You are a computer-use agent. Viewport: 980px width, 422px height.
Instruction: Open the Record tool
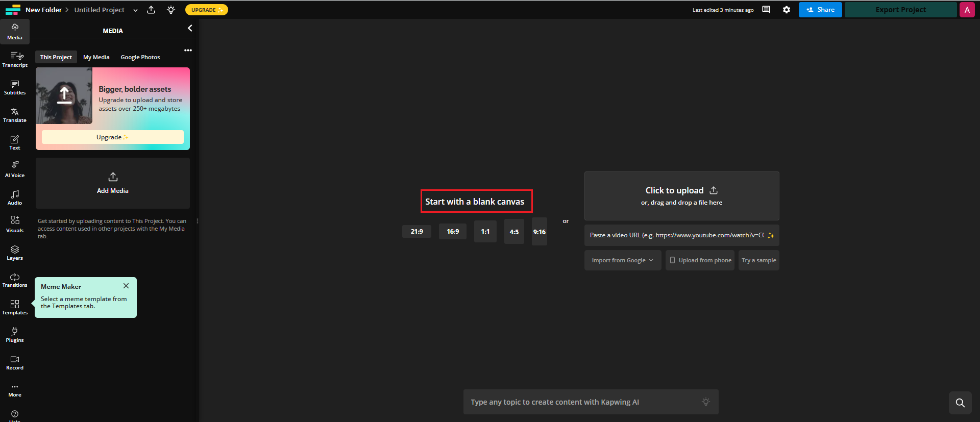[15, 362]
